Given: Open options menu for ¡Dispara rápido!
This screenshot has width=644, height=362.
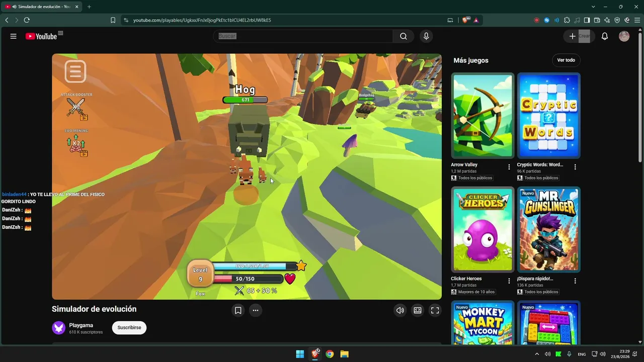Looking at the screenshot, I should click(x=575, y=281).
